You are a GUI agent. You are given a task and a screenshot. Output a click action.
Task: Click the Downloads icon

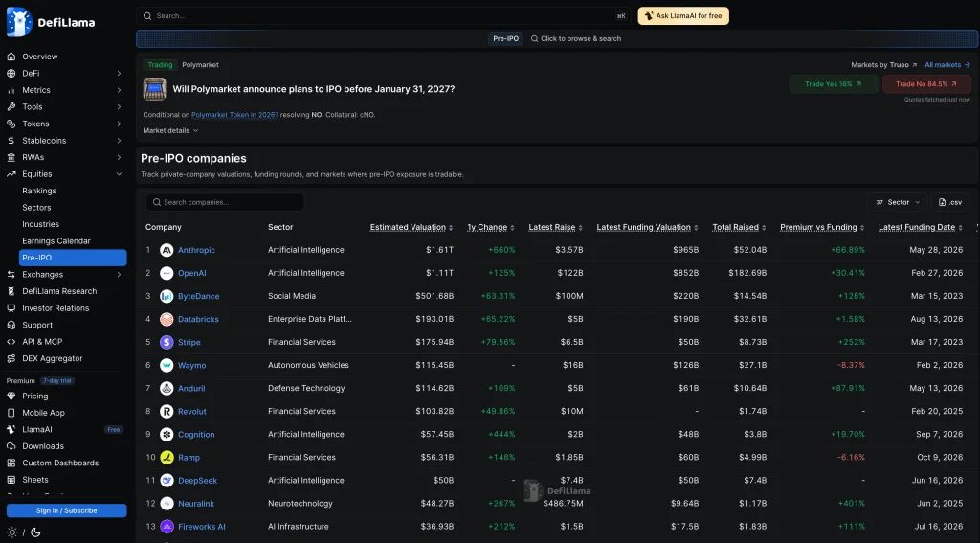[x=11, y=446]
